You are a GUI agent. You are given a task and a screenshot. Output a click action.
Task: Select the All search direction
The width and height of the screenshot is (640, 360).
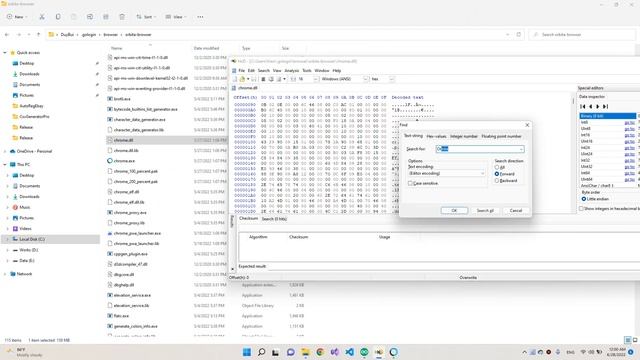497,167
